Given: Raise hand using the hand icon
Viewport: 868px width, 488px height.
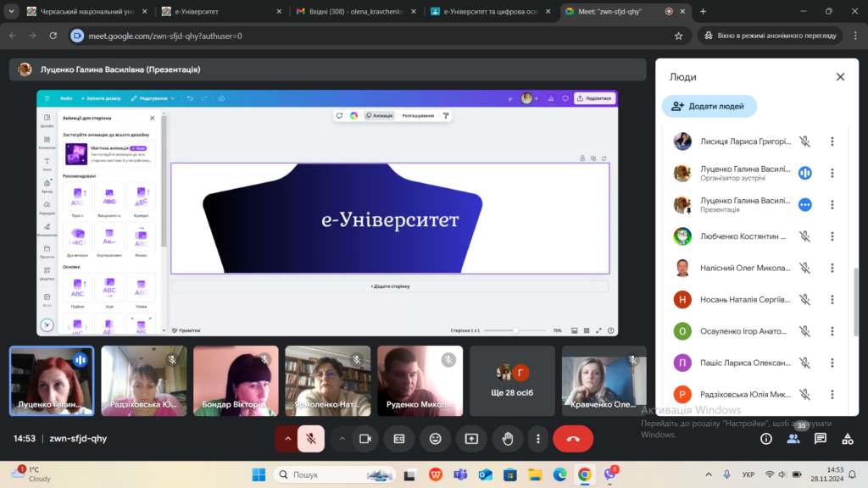Looking at the screenshot, I should (508, 439).
